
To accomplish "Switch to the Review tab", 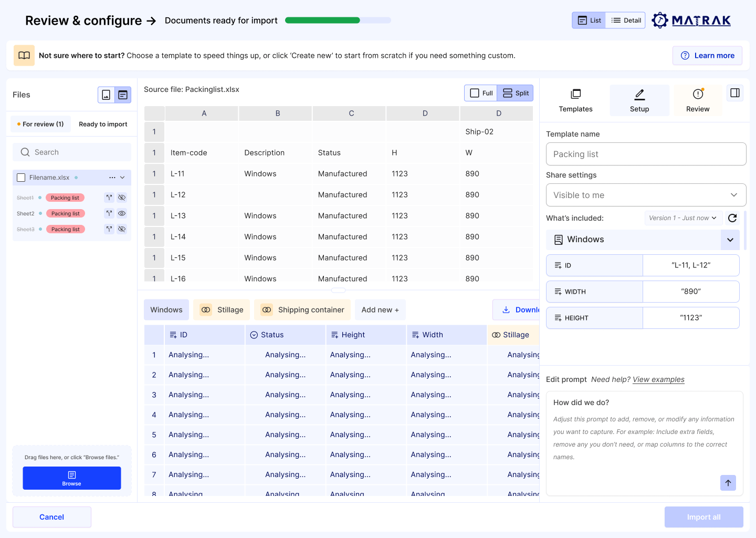I will (x=698, y=100).
